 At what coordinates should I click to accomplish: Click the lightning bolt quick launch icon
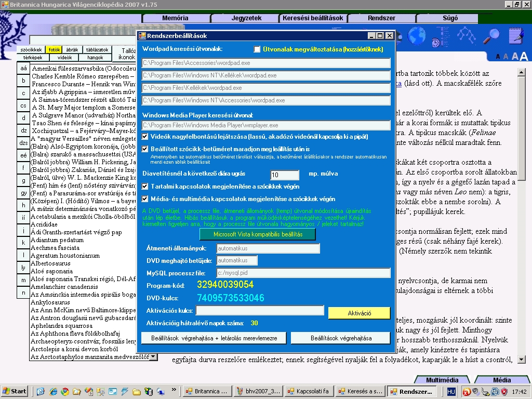point(125,392)
